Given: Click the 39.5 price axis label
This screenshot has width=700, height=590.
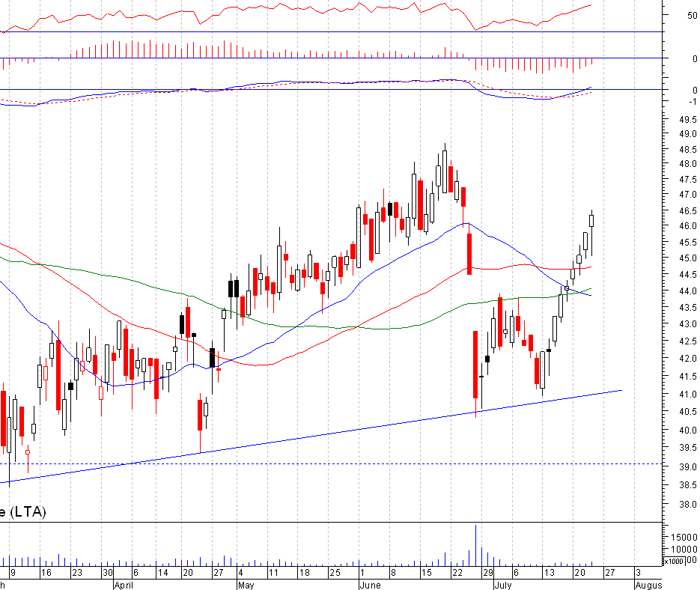Looking at the screenshot, I should tap(687, 448).
